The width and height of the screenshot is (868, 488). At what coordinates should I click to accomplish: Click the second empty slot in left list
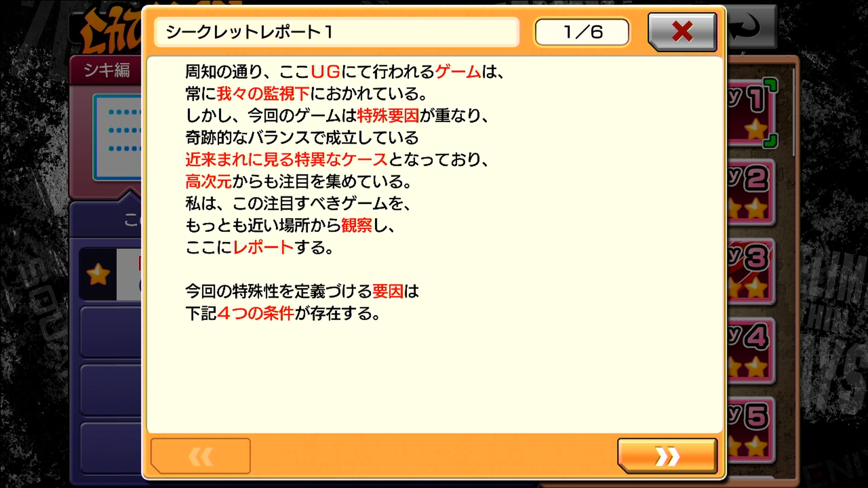(111, 390)
